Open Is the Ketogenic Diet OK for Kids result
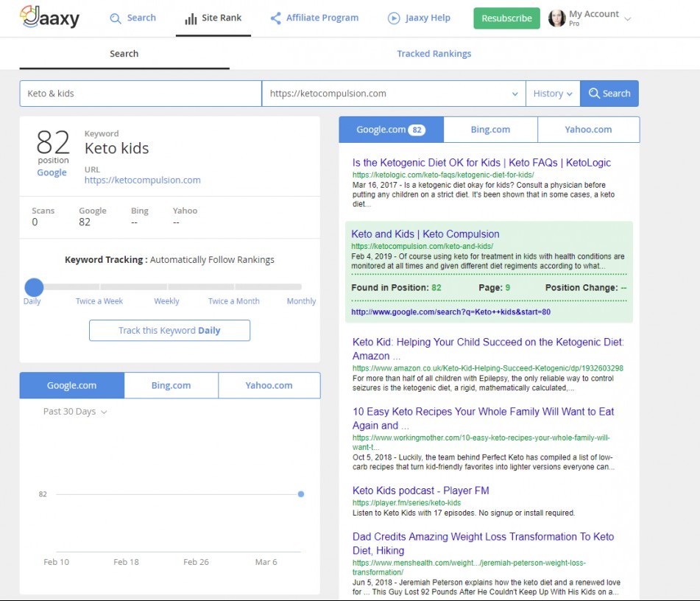This screenshot has width=700, height=601. pyautogui.click(x=481, y=163)
